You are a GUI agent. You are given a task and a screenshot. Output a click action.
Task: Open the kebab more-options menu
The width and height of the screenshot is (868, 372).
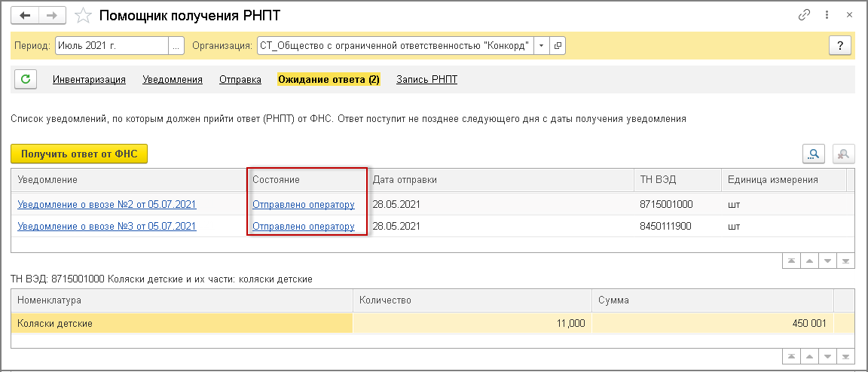pyautogui.click(x=828, y=15)
